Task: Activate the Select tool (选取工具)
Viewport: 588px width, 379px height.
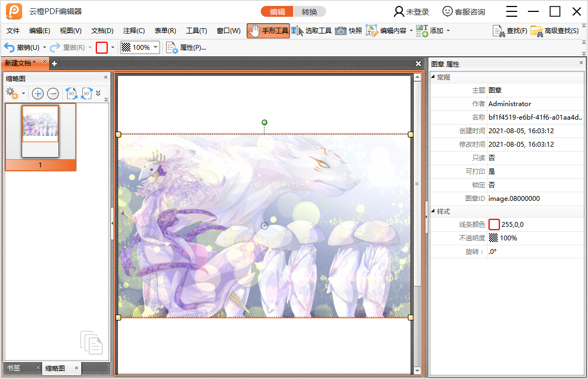Action: coord(311,31)
